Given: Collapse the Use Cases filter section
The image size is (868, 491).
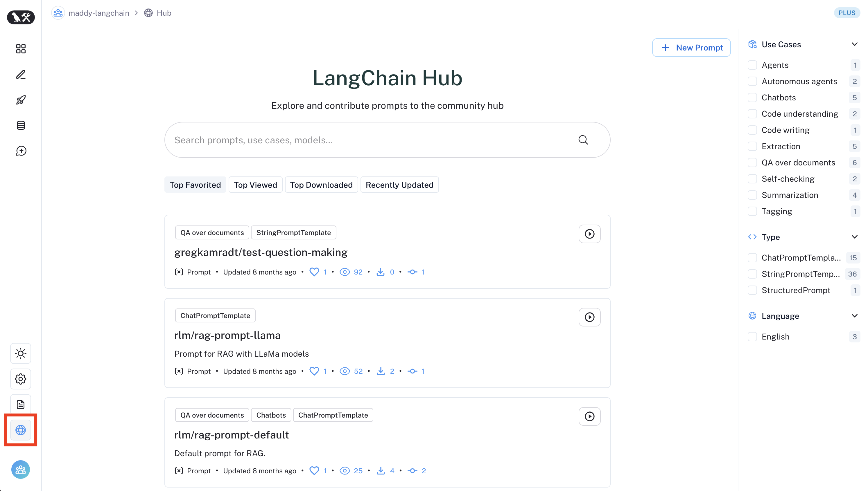Looking at the screenshot, I should [x=854, y=44].
